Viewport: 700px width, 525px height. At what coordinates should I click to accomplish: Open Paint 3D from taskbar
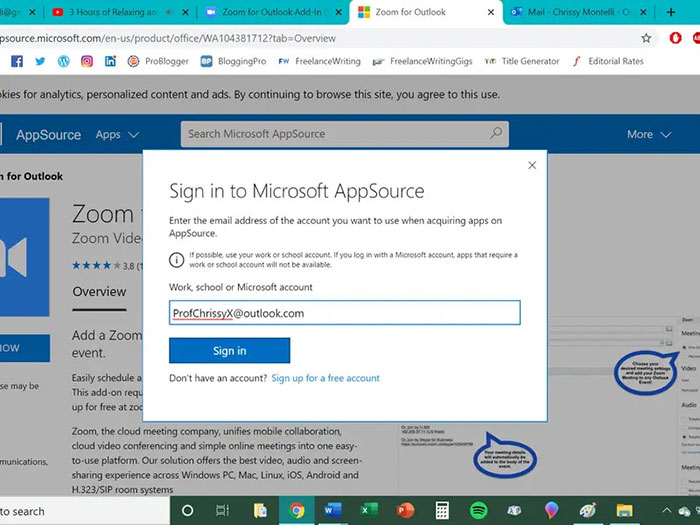click(x=552, y=510)
